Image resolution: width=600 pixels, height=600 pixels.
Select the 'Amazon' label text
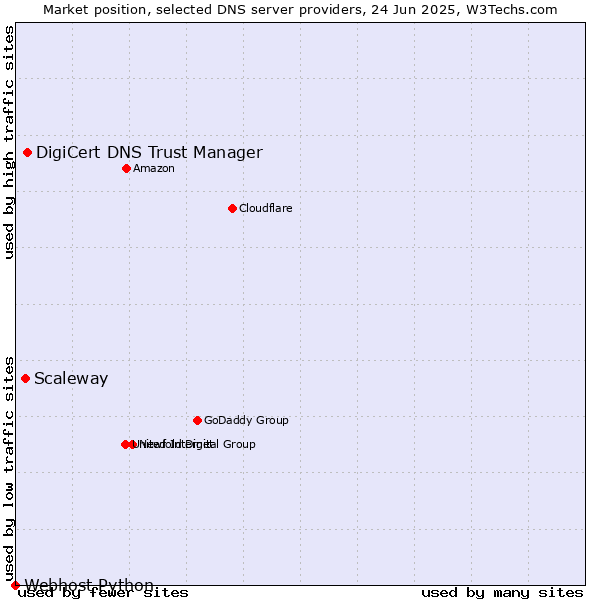[154, 168]
